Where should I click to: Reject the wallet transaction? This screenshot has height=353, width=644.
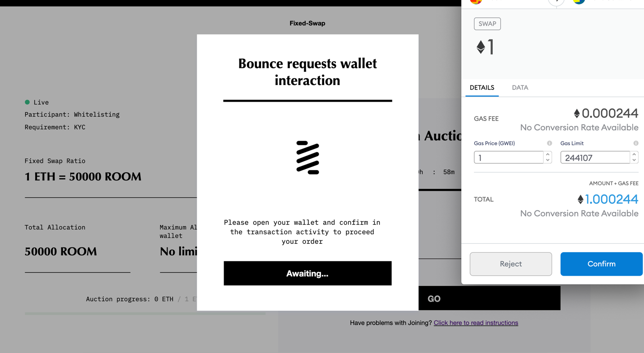click(511, 264)
